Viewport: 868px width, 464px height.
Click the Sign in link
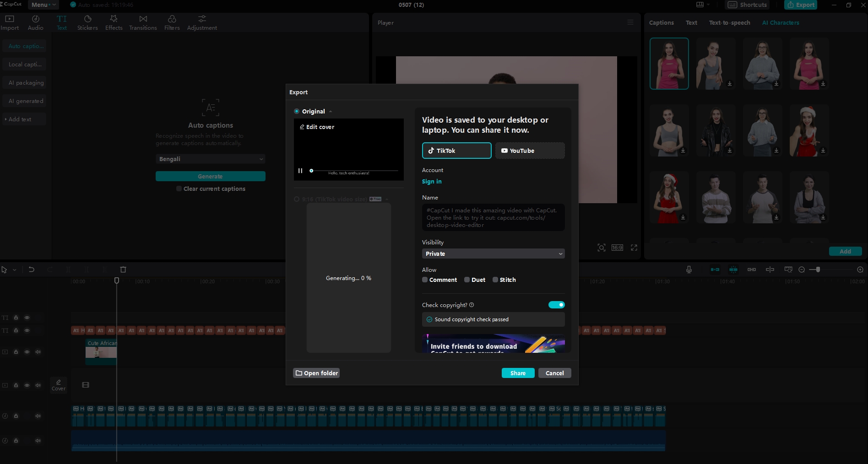coord(432,181)
